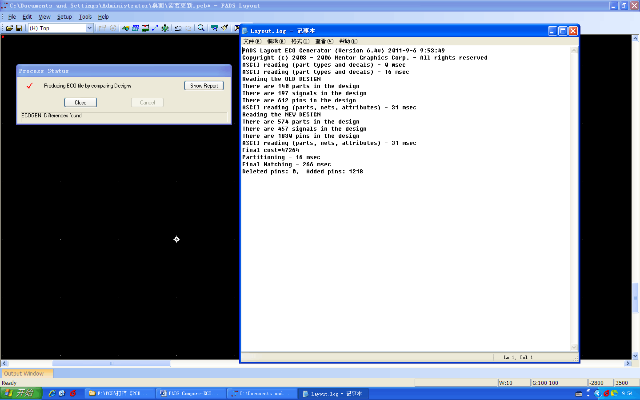Click the Windows Start button
Screen dimensions: 640x400
(x=18, y=393)
